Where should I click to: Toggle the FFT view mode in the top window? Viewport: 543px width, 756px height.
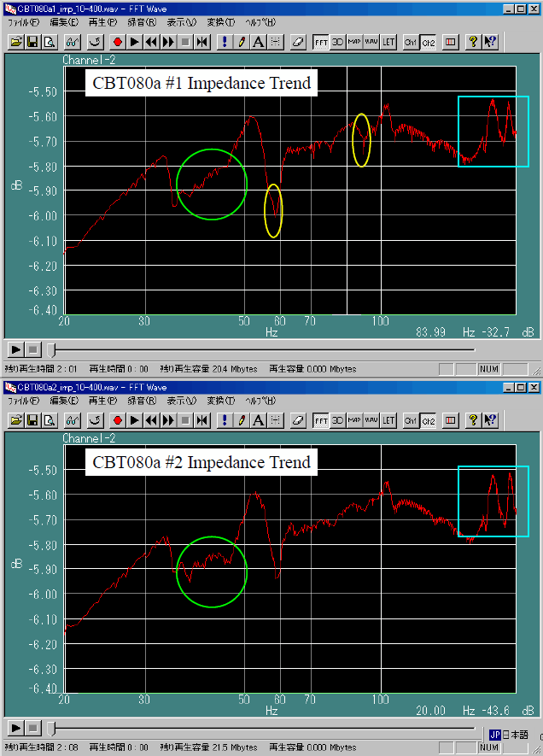[x=321, y=41]
